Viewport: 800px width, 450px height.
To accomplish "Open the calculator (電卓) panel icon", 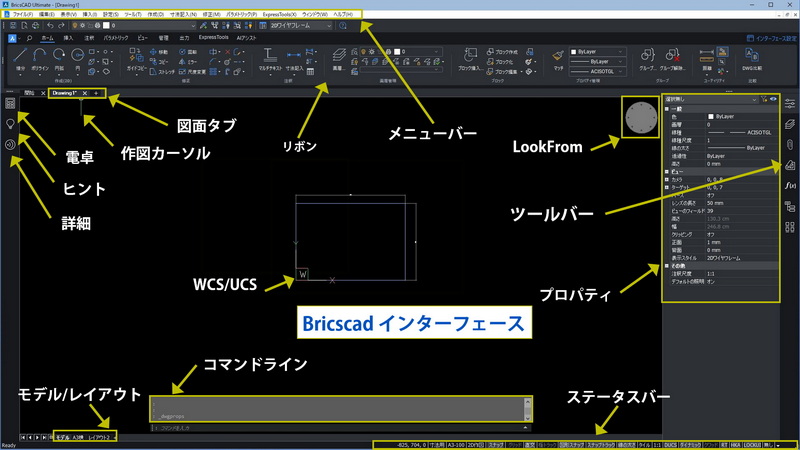I will 10,104.
